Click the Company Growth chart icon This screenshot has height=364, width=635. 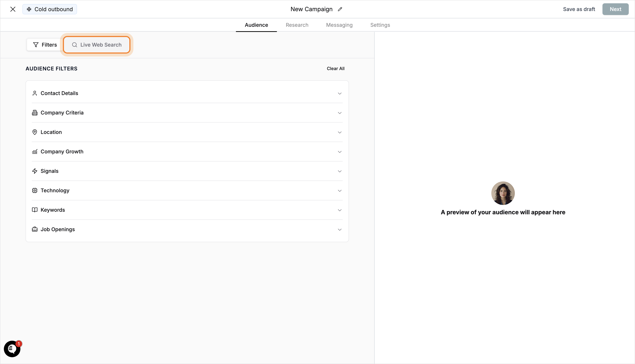(35, 152)
